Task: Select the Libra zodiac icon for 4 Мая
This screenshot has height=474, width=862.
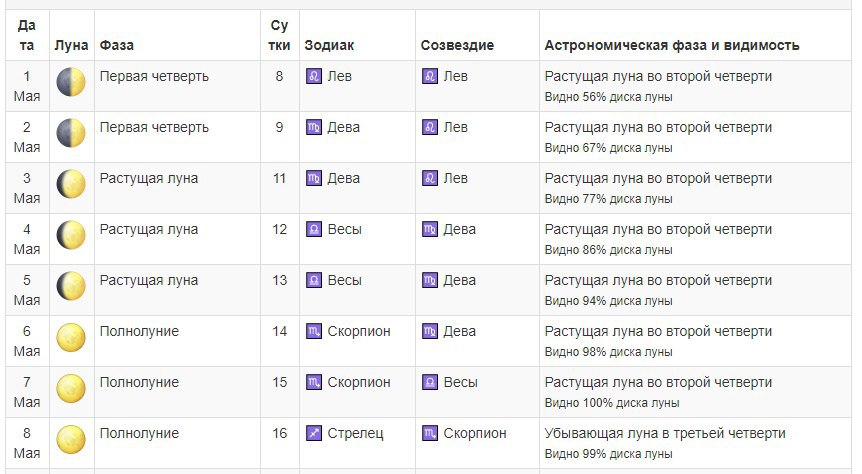Action: click(x=313, y=229)
